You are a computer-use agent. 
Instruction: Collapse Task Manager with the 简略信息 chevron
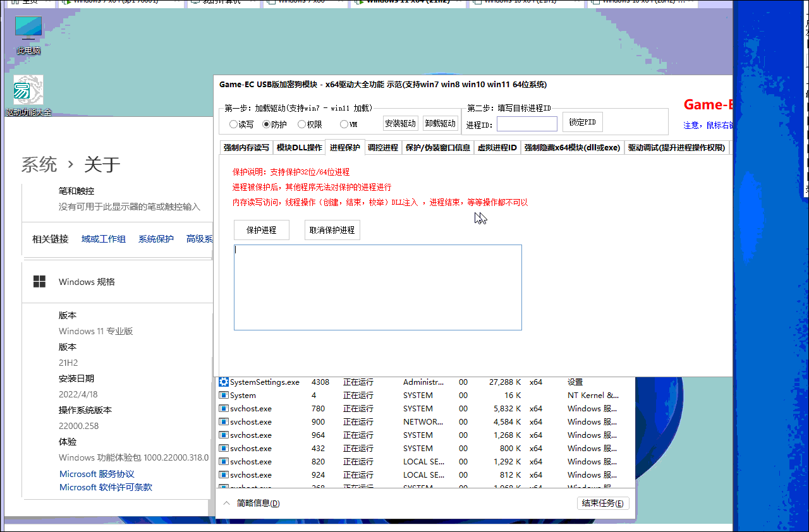226,503
